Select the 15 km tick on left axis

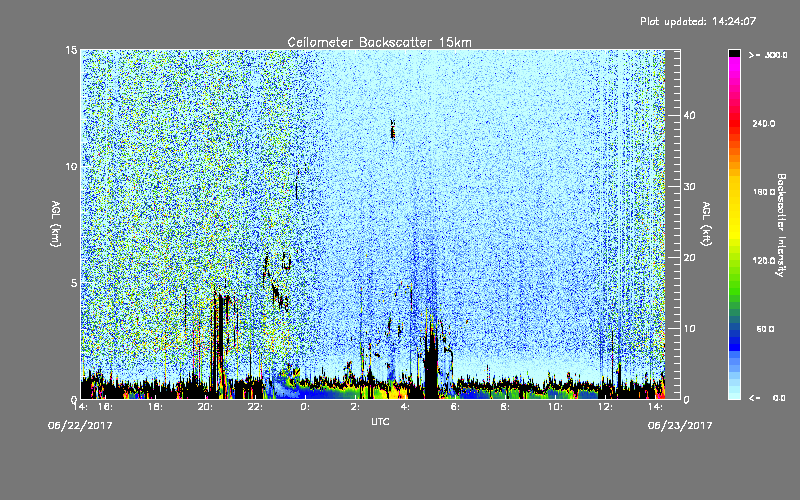click(x=71, y=50)
